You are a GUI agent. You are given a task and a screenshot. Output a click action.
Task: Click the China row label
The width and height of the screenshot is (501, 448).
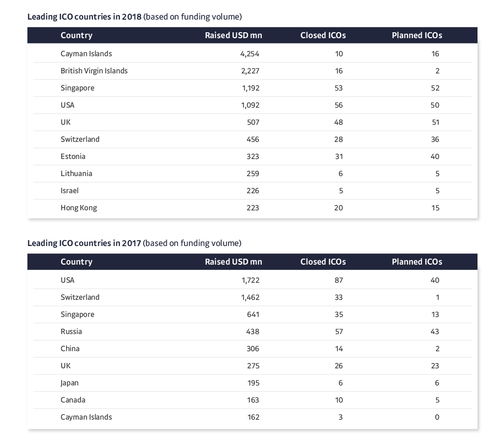pyautogui.click(x=70, y=349)
